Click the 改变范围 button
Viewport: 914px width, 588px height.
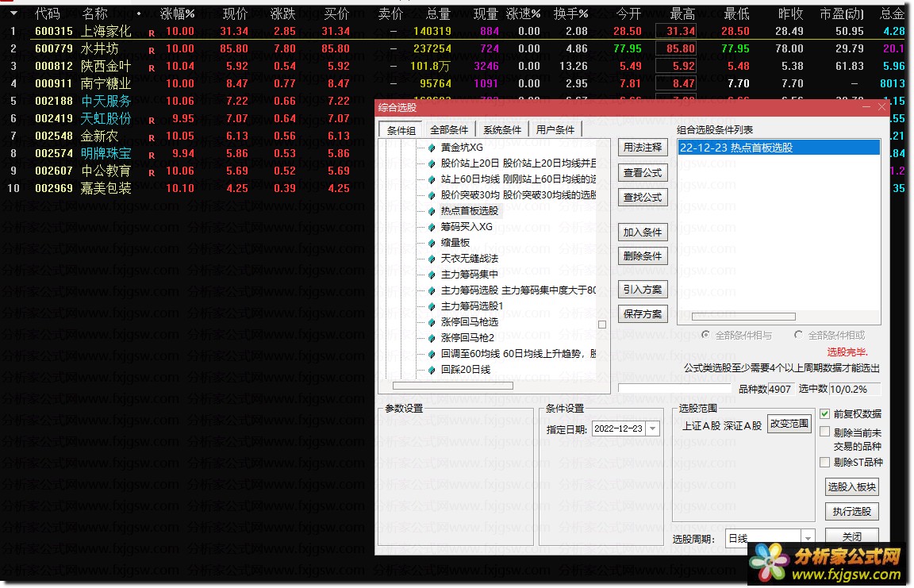click(x=789, y=424)
